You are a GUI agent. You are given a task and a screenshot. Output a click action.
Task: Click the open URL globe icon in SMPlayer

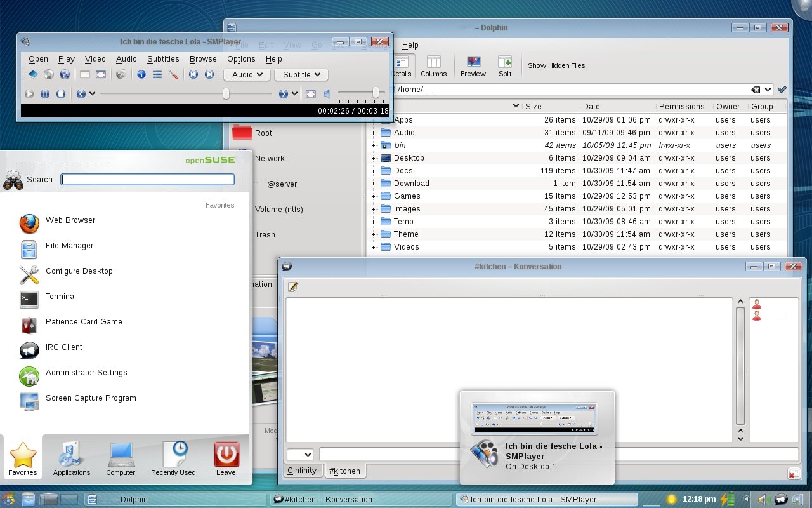click(64, 75)
